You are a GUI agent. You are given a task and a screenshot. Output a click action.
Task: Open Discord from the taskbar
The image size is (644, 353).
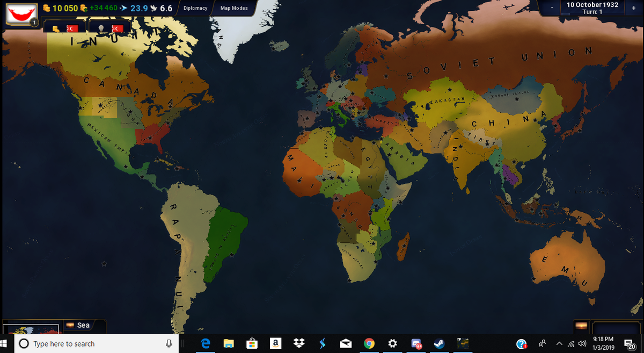[x=416, y=343]
